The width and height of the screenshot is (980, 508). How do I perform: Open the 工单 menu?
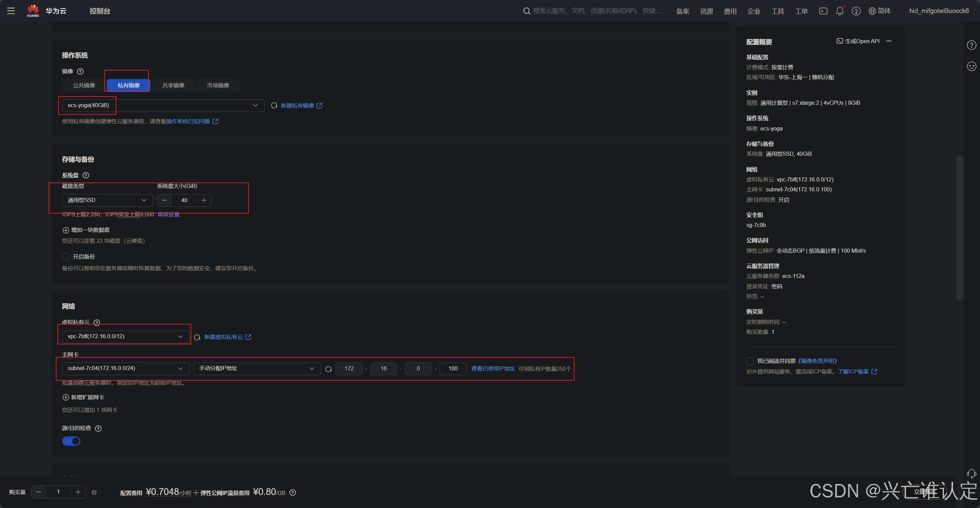pyautogui.click(x=801, y=11)
